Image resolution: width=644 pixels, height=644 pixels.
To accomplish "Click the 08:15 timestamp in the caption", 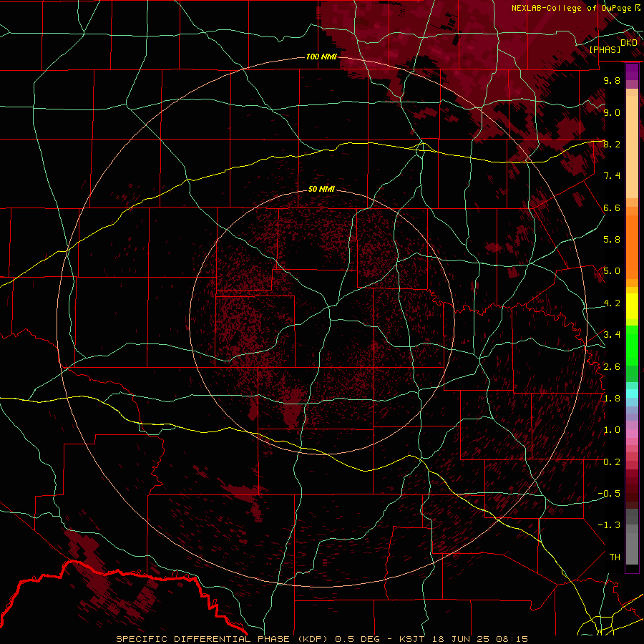I will [512, 639].
